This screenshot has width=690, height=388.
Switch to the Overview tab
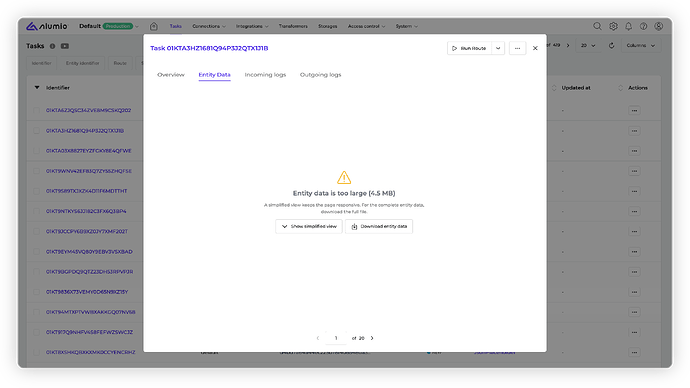click(171, 75)
